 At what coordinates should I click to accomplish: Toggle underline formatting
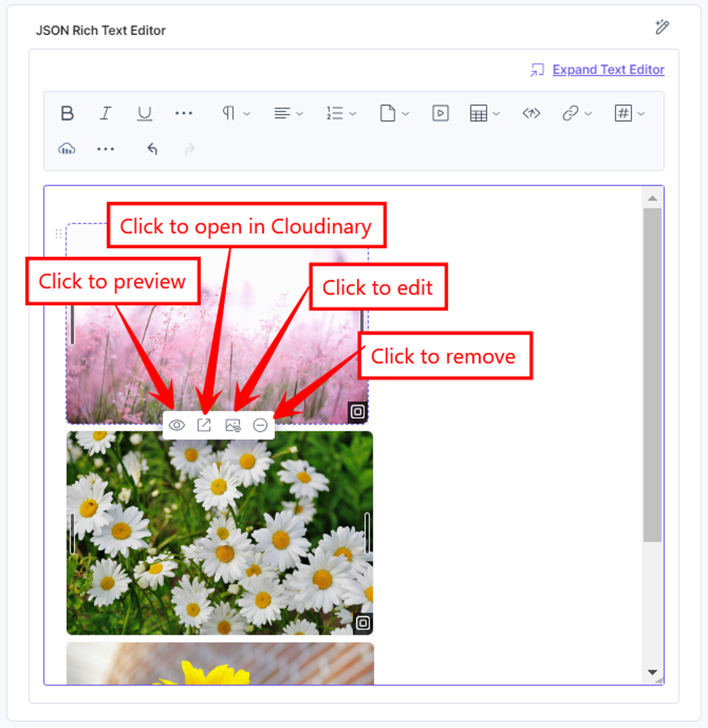(144, 113)
